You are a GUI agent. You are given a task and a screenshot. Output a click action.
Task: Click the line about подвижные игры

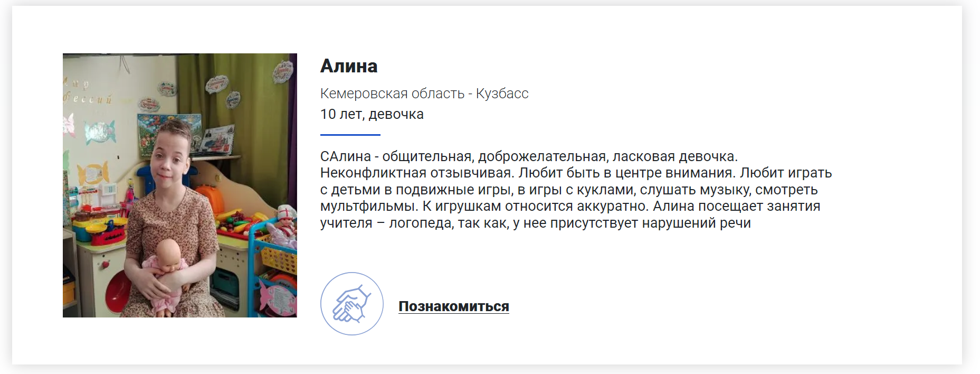tap(569, 190)
